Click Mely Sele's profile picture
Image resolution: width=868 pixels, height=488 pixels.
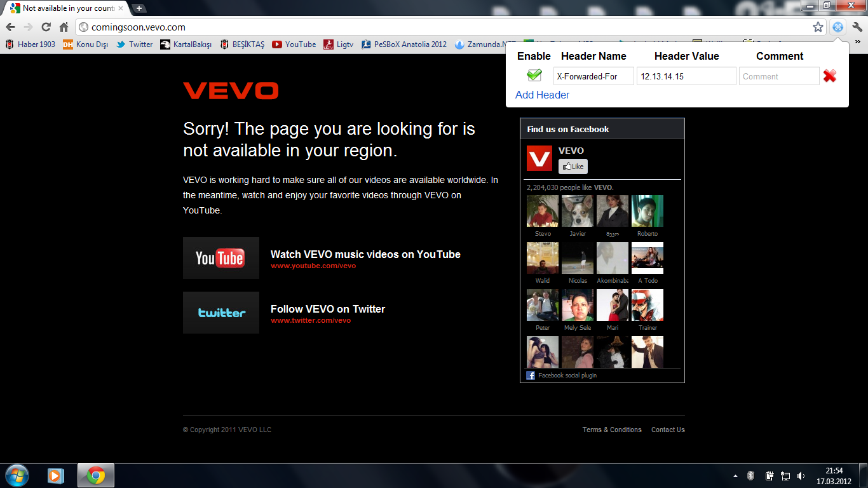click(578, 305)
